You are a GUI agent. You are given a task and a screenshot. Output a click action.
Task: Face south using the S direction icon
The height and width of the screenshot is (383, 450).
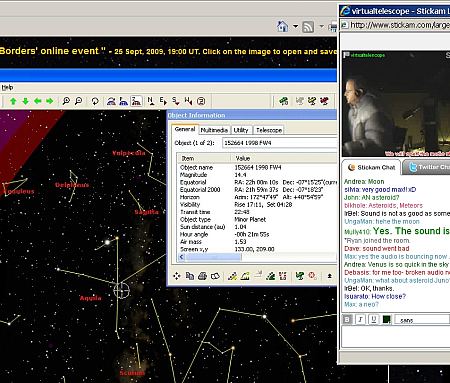pos(175,101)
